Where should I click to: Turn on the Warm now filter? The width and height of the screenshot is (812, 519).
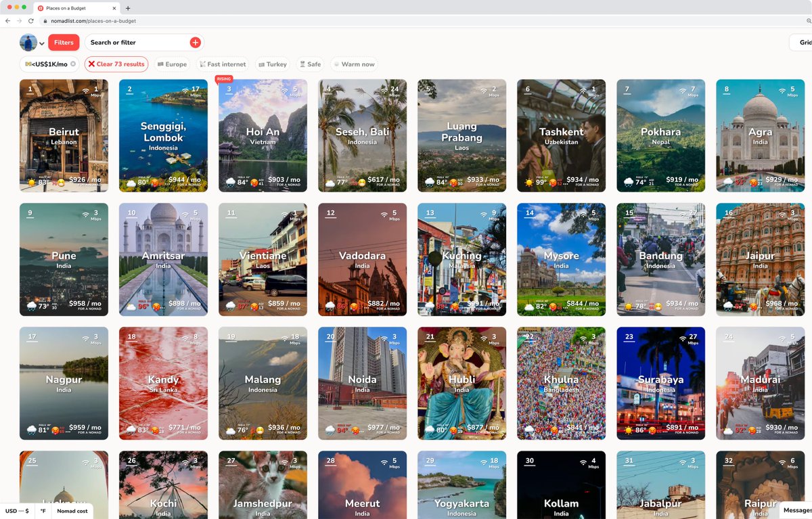tap(354, 64)
